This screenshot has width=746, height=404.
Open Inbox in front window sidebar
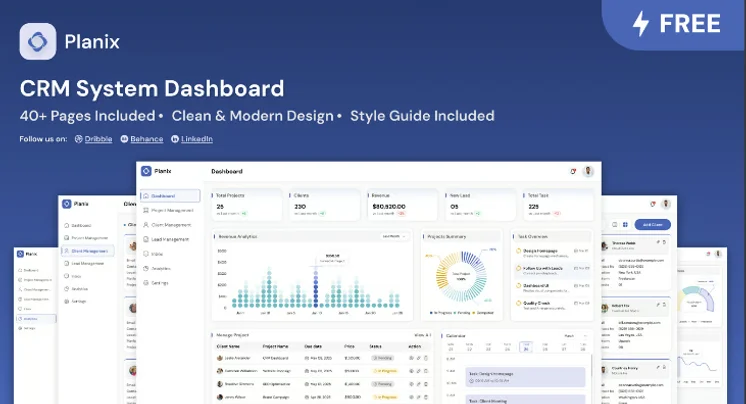coord(153,254)
